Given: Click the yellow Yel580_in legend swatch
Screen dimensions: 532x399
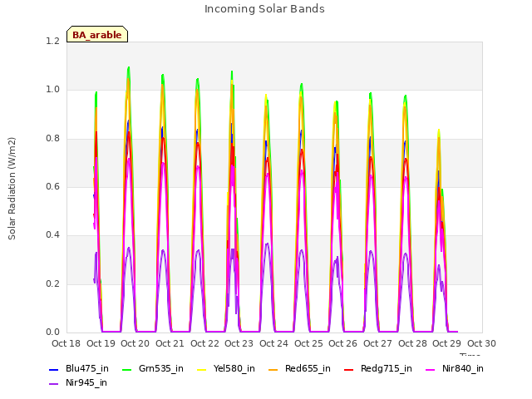Looking at the screenshot, I should click(x=202, y=369).
